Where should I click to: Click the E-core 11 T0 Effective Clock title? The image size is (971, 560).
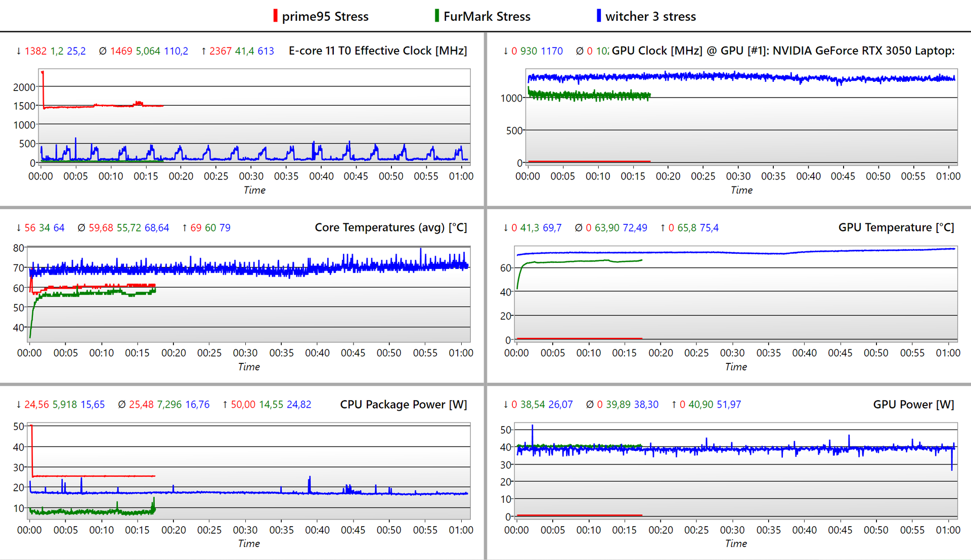(x=378, y=51)
